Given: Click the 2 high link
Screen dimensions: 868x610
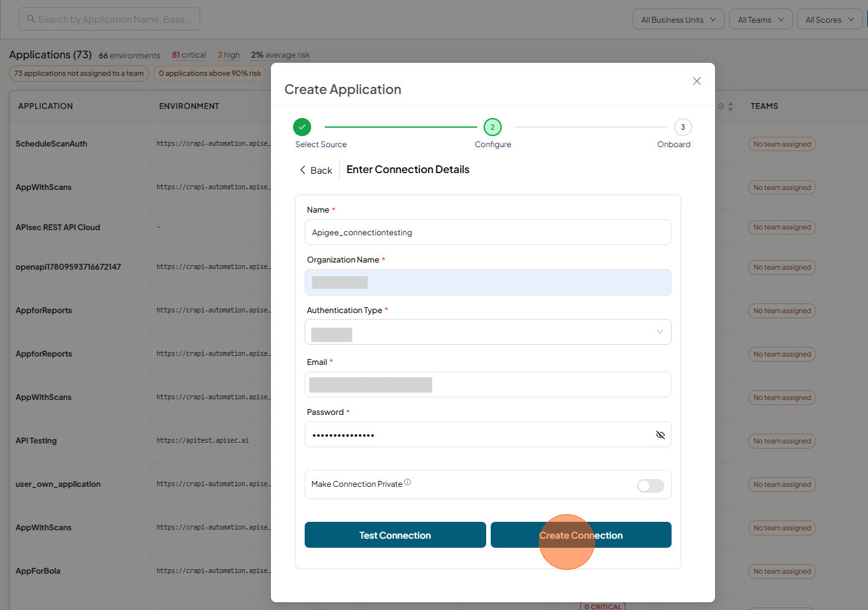Looking at the screenshot, I should click(x=229, y=55).
